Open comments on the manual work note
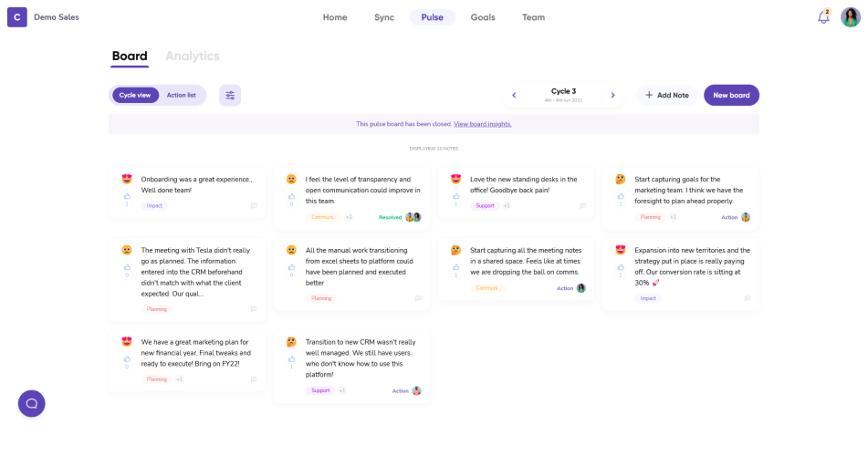 (418, 298)
